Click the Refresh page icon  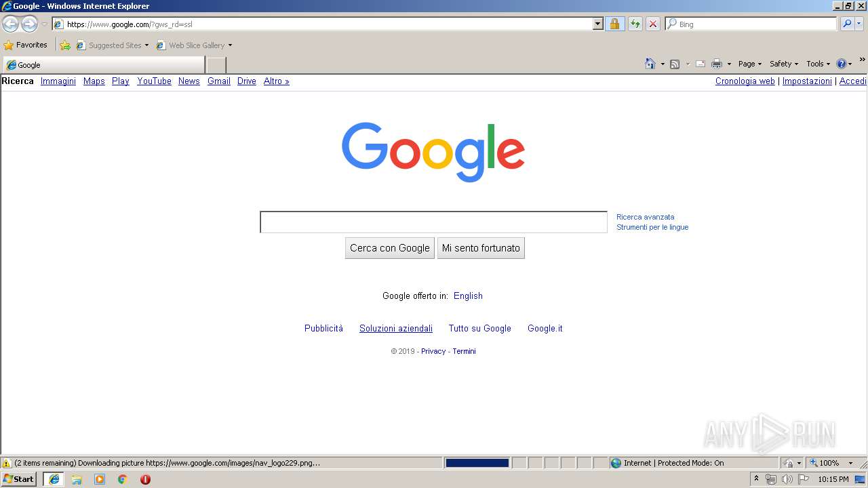pyautogui.click(x=635, y=24)
